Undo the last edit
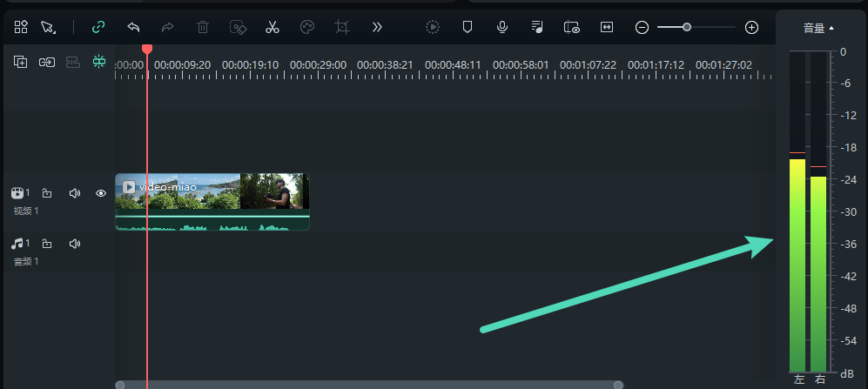868x389 pixels. point(133,27)
